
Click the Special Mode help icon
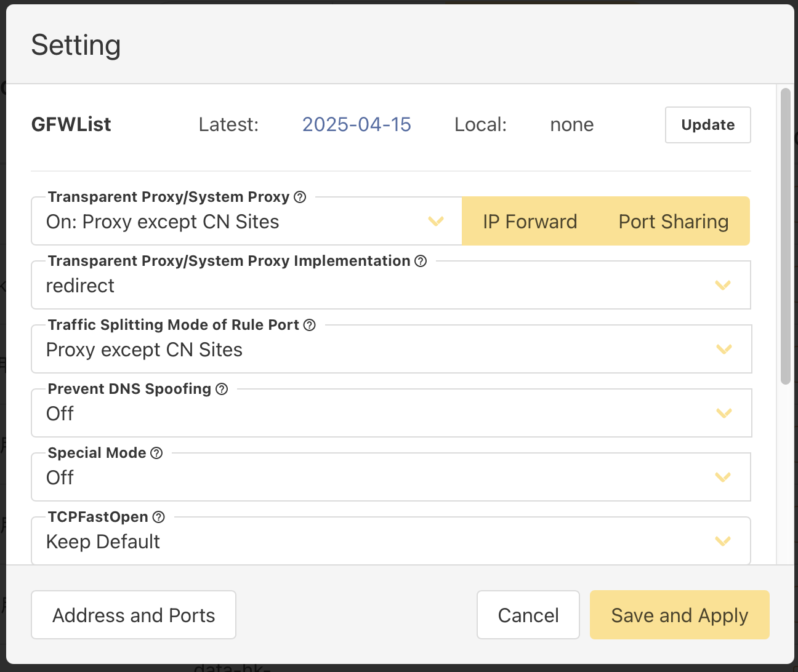tap(156, 453)
